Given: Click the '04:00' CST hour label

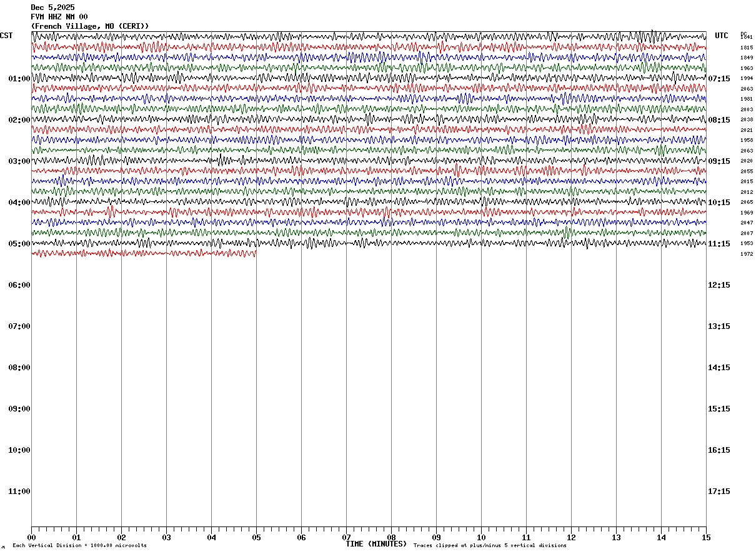Looking at the screenshot, I should pyautogui.click(x=19, y=203).
